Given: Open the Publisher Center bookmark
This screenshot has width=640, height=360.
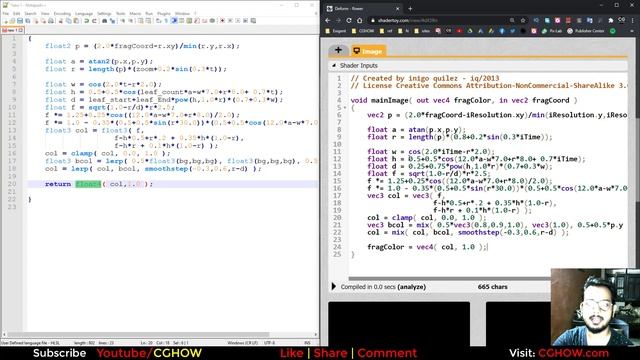Looking at the screenshot, I should (x=586, y=31).
